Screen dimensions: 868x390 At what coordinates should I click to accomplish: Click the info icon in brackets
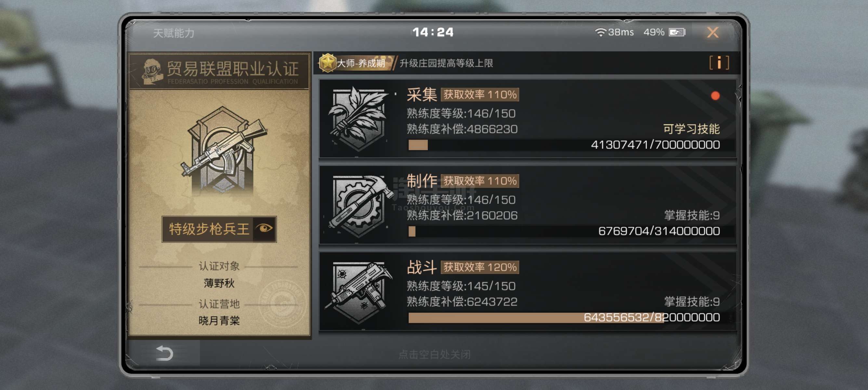[x=719, y=63]
